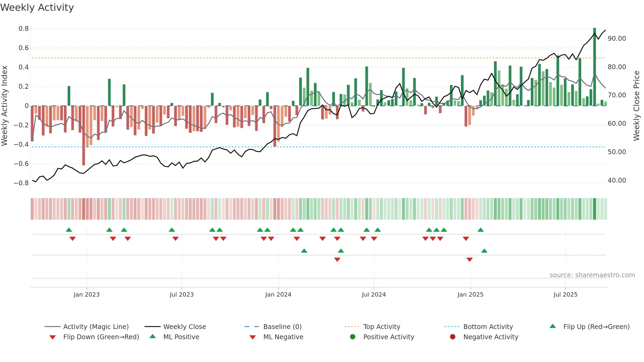Click the 'source: sharemaestro.com' label
Image resolution: width=644 pixels, height=362 pixels.
point(592,275)
